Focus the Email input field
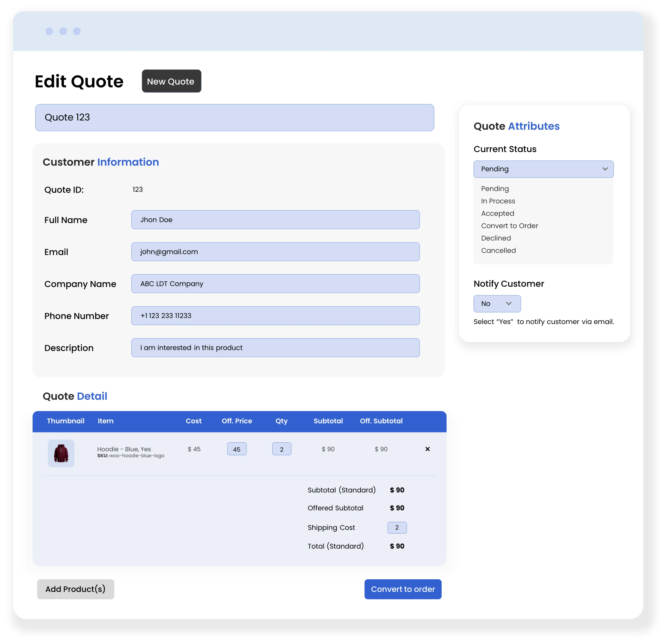 point(275,252)
